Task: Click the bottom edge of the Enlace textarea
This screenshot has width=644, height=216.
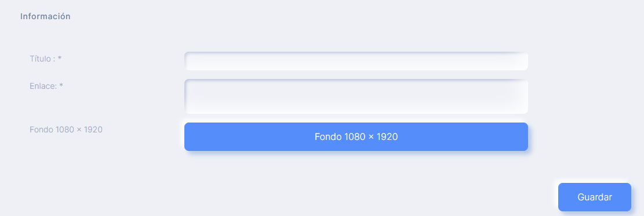Action: 356,112
